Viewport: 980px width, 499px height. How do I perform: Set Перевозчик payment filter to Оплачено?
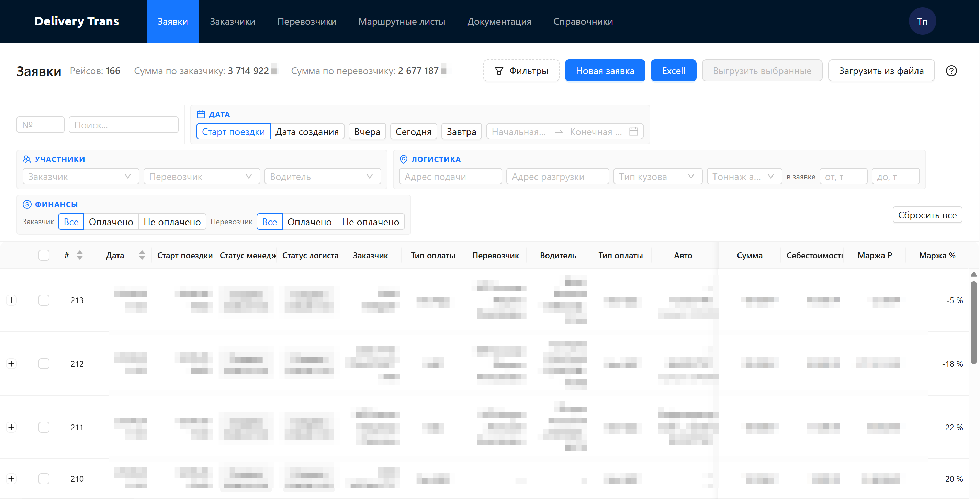click(x=309, y=222)
